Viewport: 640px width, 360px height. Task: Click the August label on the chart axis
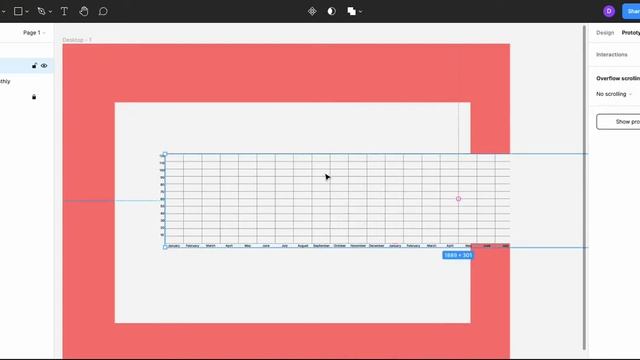click(303, 246)
